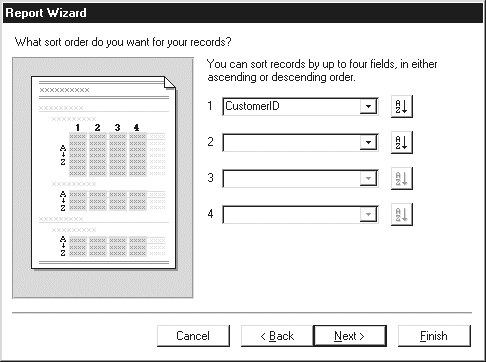
Task: Toggle ascending sort button for field 1
Action: click(x=402, y=107)
